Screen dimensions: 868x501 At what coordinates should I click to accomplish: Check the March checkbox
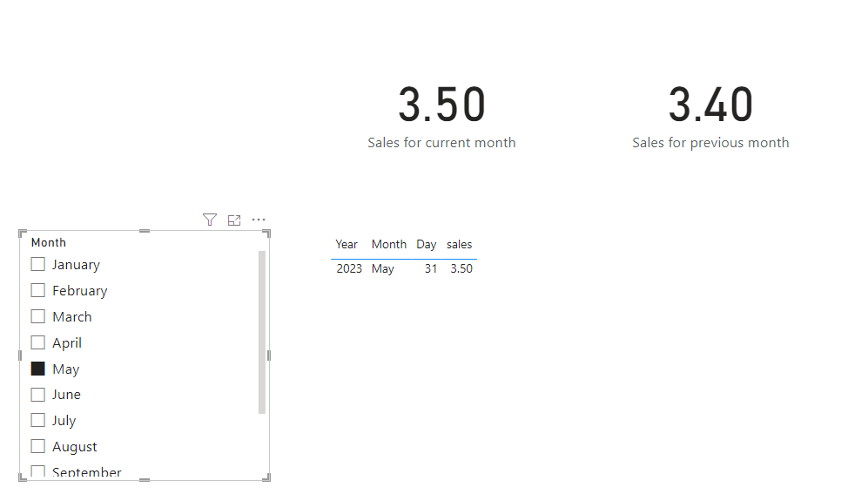[x=37, y=316]
